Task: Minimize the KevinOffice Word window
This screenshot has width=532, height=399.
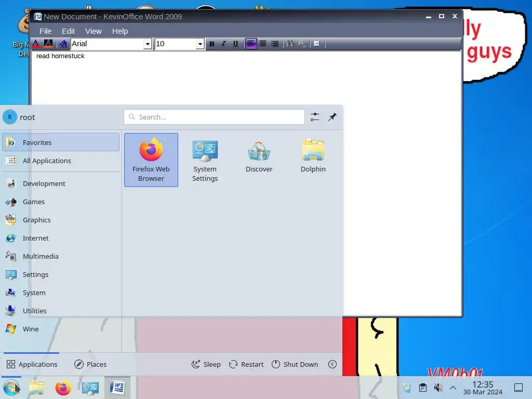Action: pyautogui.click(x=429, y=16)
